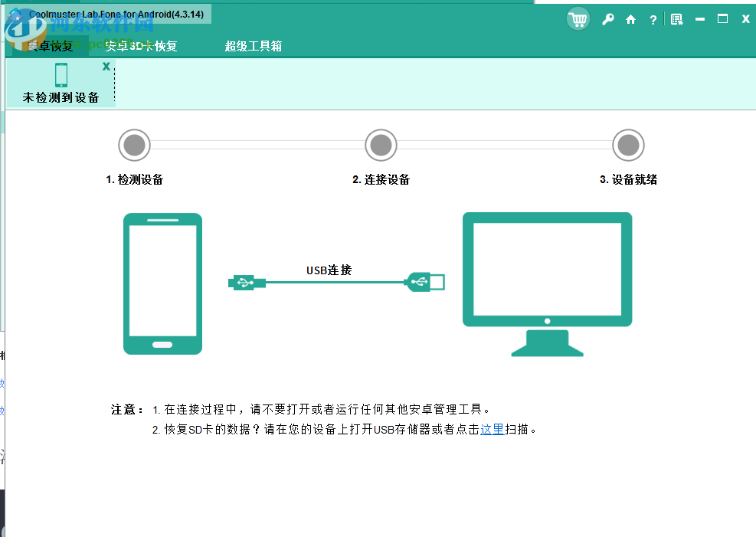Image resolution: width=756 pixels, height=537 pixels.
Task: Open the shopping cart purchase icon
Action: point(578,19)
